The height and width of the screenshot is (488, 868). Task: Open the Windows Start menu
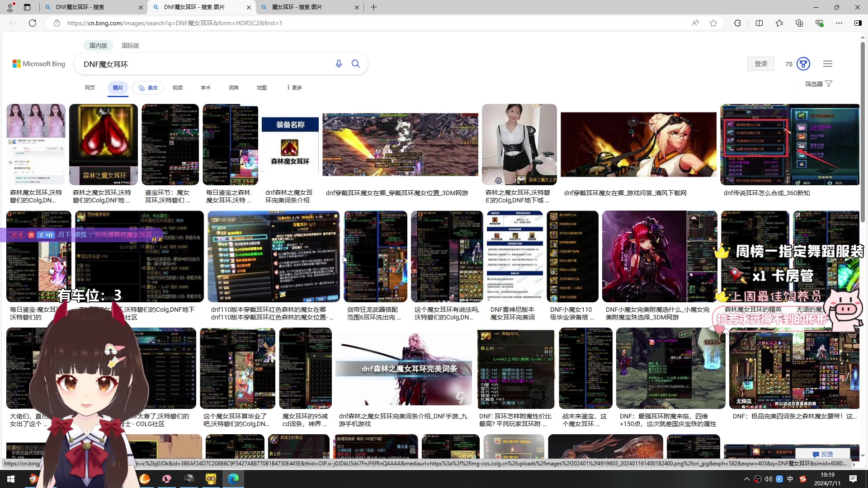pyautogui.click(x=11, y=479)
